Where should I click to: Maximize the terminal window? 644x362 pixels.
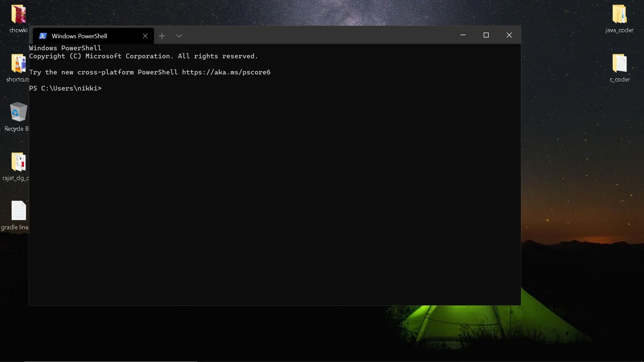(486, 35)
